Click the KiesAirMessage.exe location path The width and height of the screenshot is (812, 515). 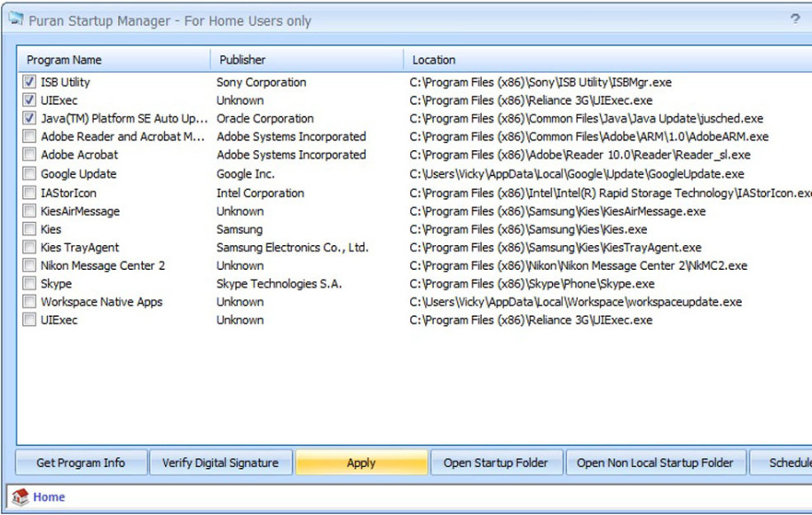[x=557, y=210]
